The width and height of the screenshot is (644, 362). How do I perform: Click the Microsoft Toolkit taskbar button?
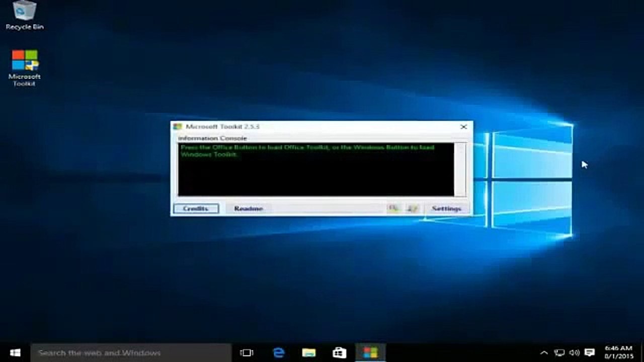(370, 352)
